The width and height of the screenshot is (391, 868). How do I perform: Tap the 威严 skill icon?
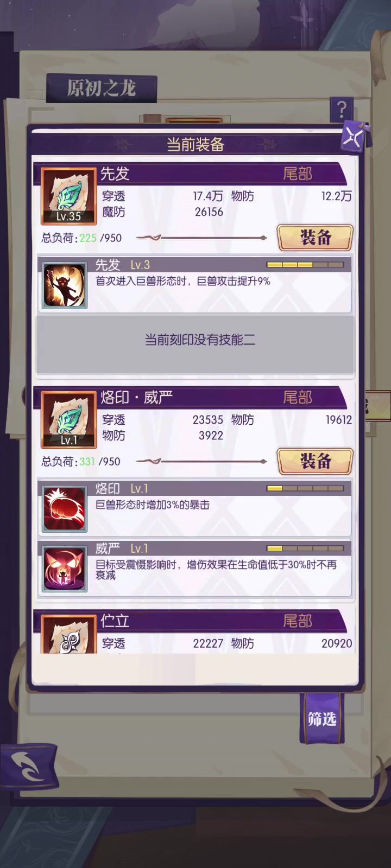tap(65, 569)
